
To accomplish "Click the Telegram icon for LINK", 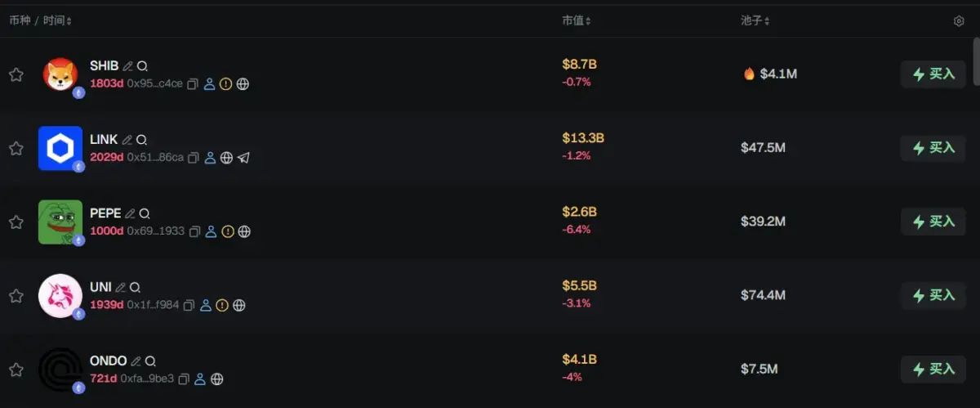I will [x=243, y=158].
